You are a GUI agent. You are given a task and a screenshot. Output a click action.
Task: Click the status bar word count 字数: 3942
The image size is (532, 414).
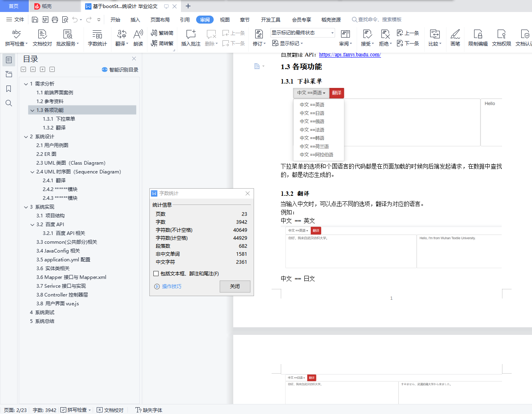pyautogui.click(x=44, y=410)
